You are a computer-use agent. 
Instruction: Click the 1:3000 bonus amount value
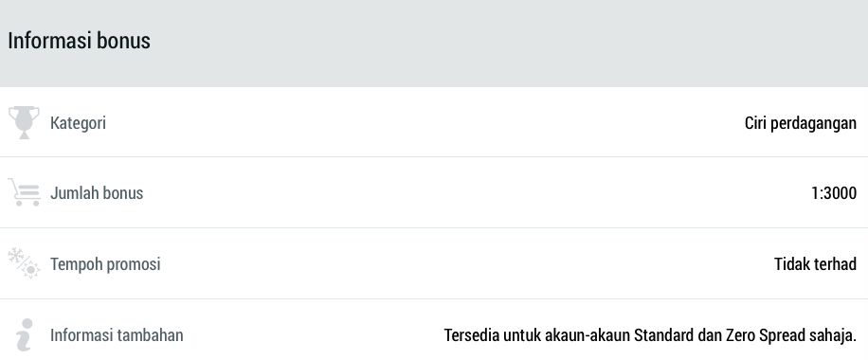click(x=834, y=192)
